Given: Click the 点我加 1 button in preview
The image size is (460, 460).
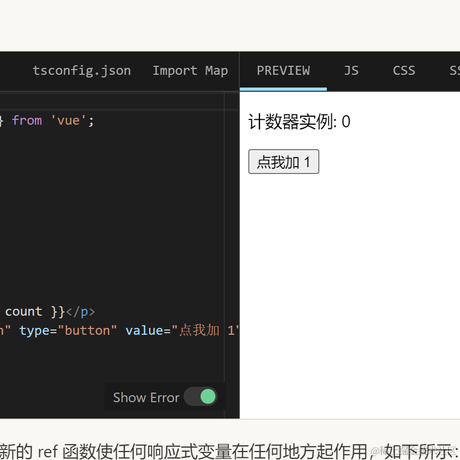Looking at the screenshot, I should click(x=284, y=162).
